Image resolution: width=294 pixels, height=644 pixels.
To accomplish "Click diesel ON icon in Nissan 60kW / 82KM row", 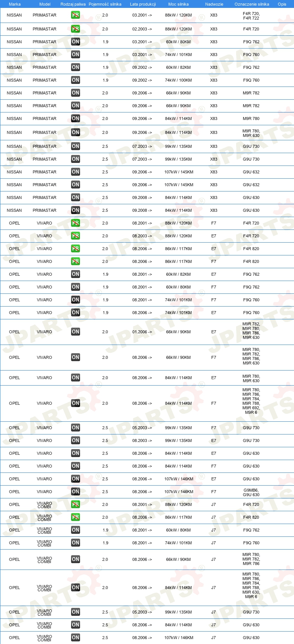I will coord(76,67).
